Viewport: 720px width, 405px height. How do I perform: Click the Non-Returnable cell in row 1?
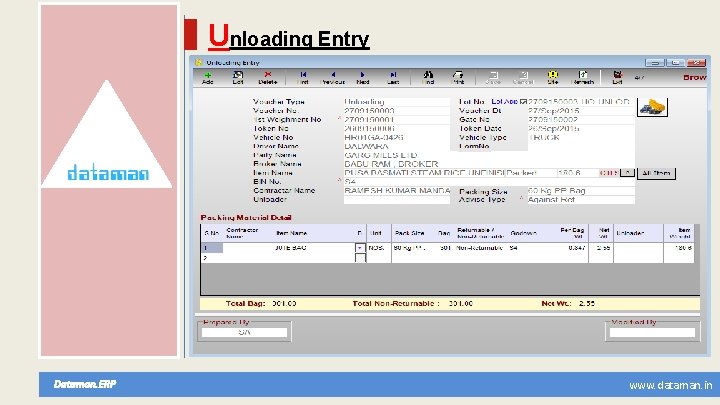[480, 248]
